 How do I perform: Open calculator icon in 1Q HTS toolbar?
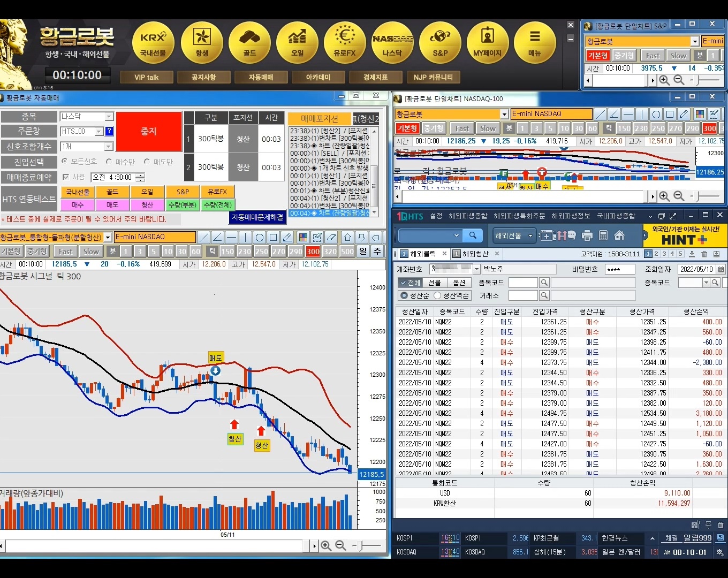(603, 235)
